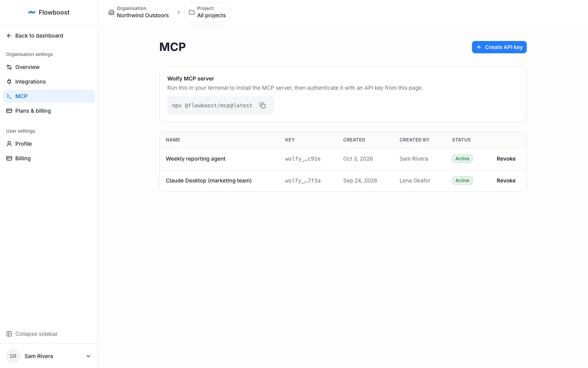This screenshot has height=368, width=588.
Task: Click the Profile person icon
Action: click(x=9, y=144)
